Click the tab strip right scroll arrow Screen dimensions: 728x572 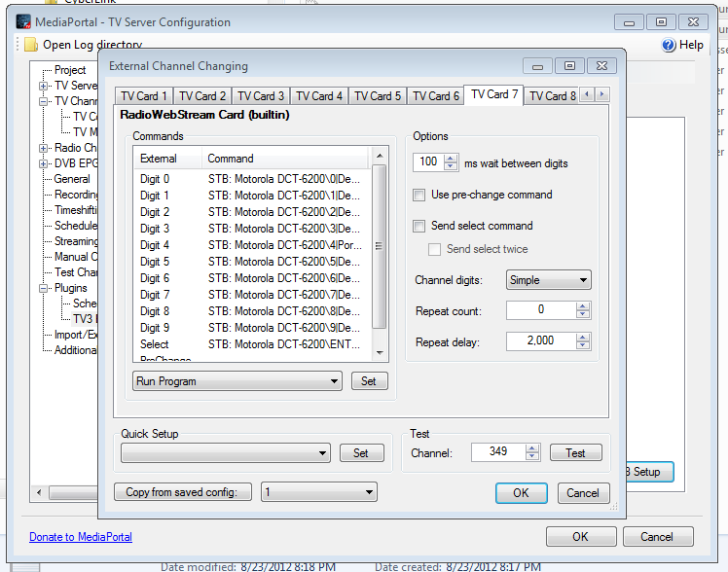[x=601, y=95]
